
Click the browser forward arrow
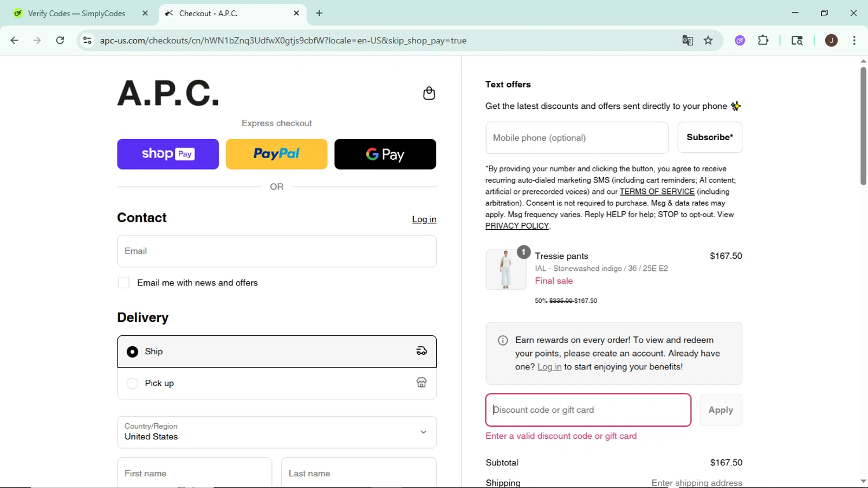pos(37,41)
